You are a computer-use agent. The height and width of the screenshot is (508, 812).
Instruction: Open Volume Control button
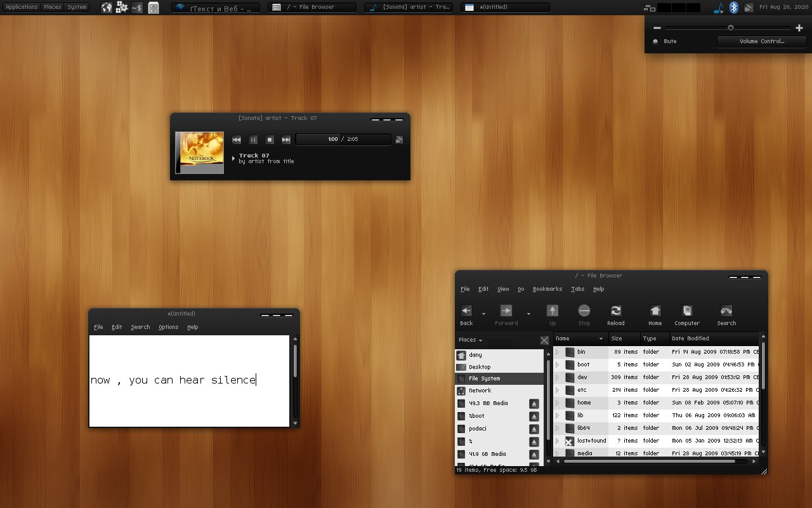tap(762, 41)
